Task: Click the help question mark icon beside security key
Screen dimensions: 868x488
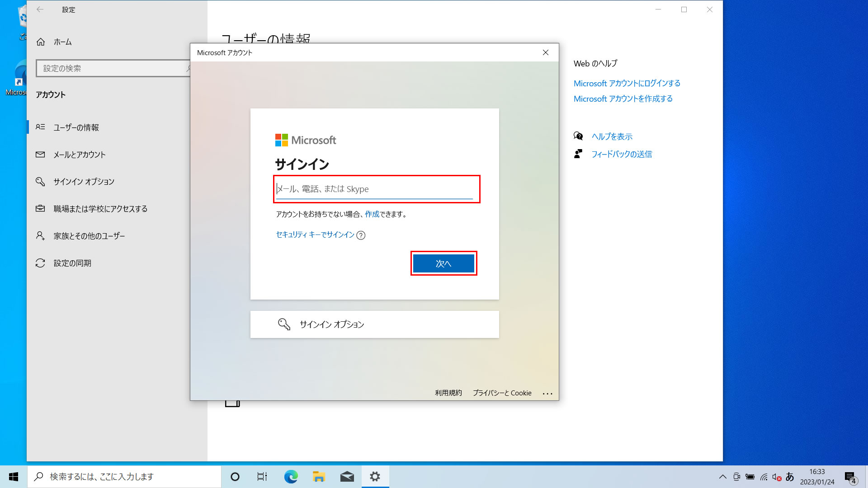Action: point(361,235)
